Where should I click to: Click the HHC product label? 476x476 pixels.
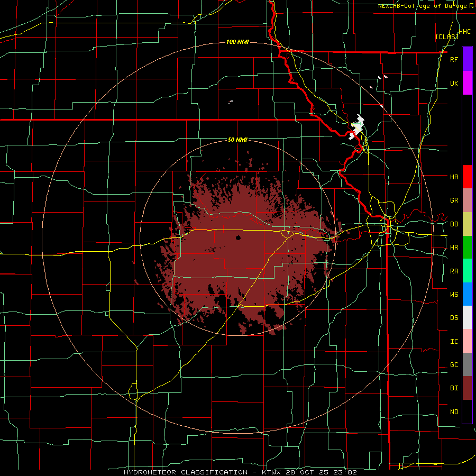pos(464,32)
